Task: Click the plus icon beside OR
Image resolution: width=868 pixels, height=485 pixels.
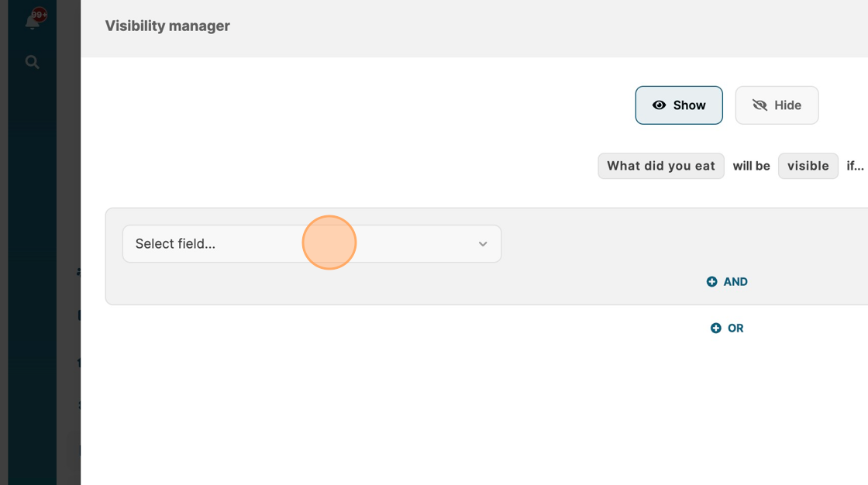Action: [x=715, y=328]
